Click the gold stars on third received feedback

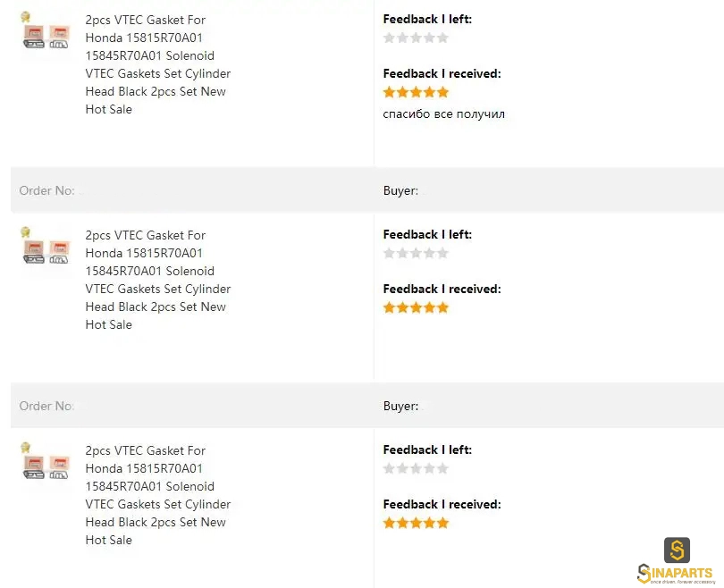416,523
